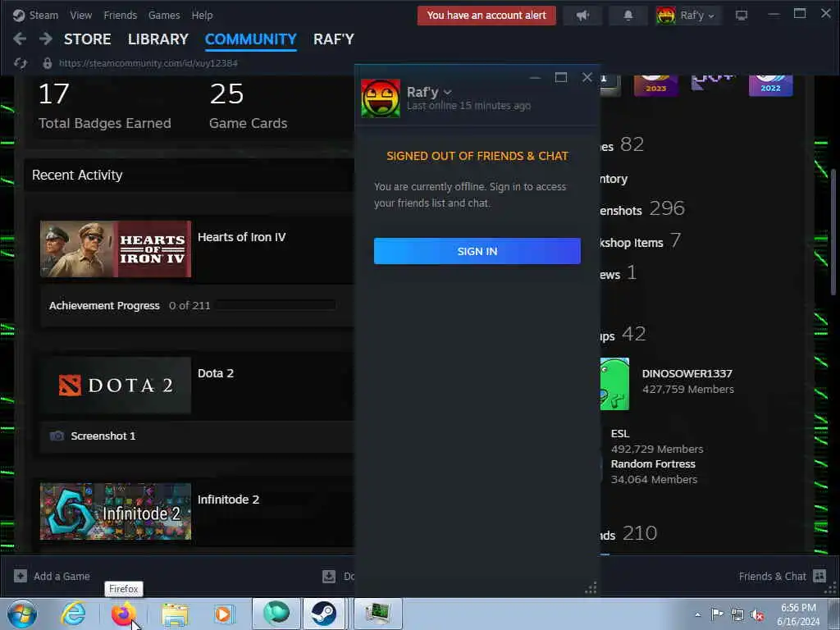
Task: Open Downloads via the download icon
Action: 329,576
